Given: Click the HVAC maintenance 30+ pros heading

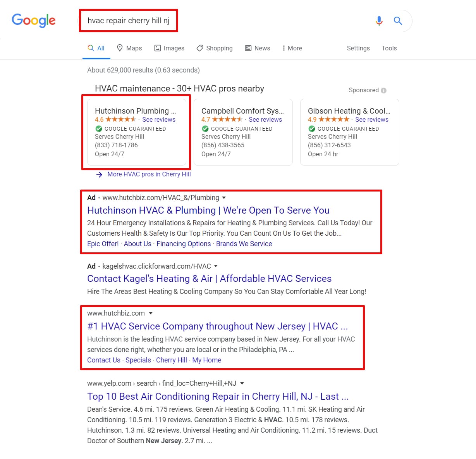Looking at the screenshot, I should [179, 88].
